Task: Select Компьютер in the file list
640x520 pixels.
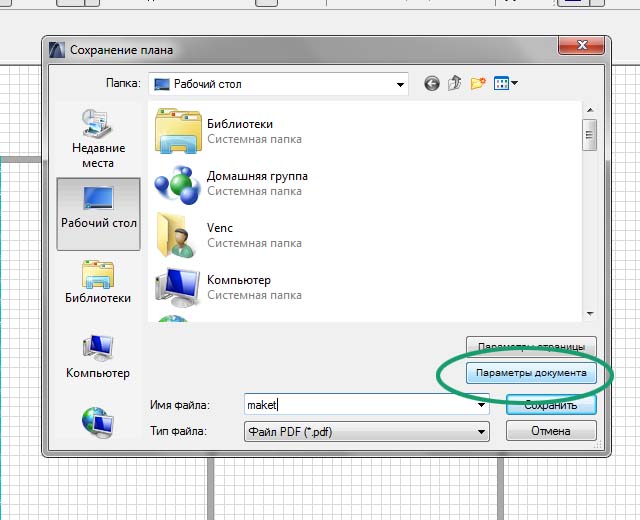Action: [x=238, y=287]
